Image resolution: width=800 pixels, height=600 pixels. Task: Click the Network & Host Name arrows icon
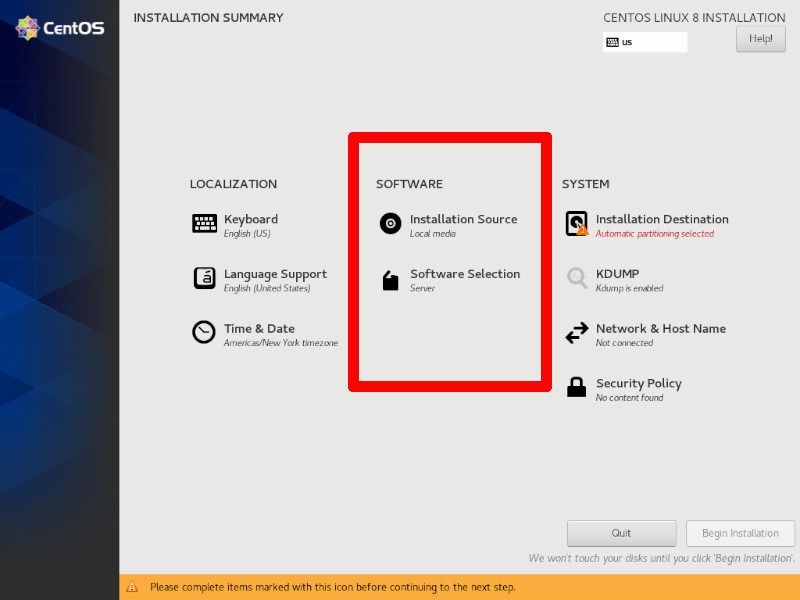pos(578,334)
